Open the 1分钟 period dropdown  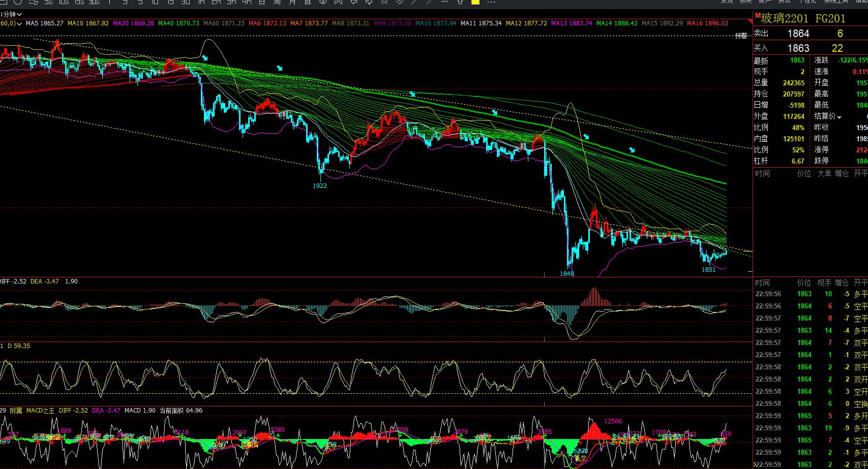(x=9, y=14)
